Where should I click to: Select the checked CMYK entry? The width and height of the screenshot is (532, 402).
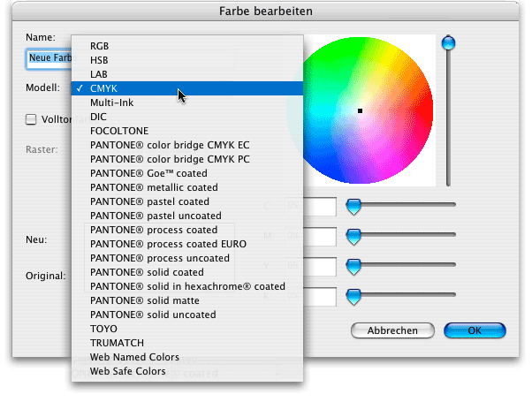click(187, 88)
